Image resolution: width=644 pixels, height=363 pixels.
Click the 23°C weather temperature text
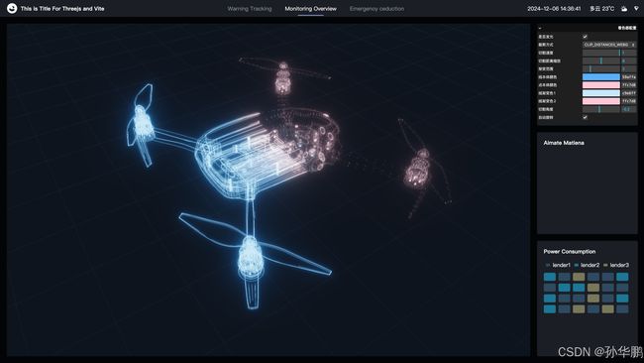click(602, 9)
